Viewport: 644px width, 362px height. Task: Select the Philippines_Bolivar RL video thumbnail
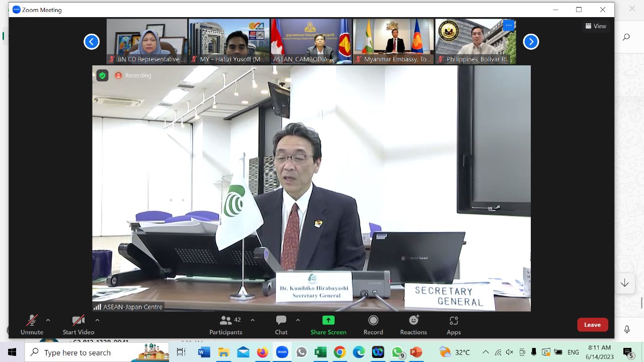(475, 41)
